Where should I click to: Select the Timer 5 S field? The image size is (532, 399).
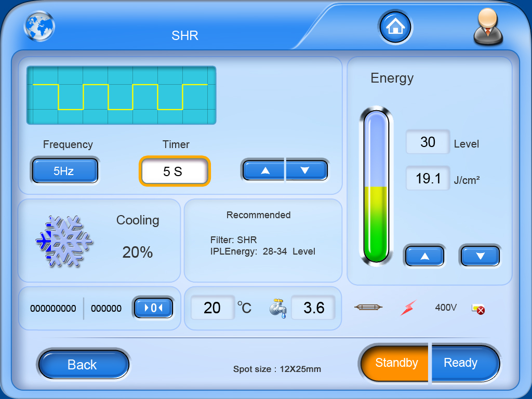[174, 171]
